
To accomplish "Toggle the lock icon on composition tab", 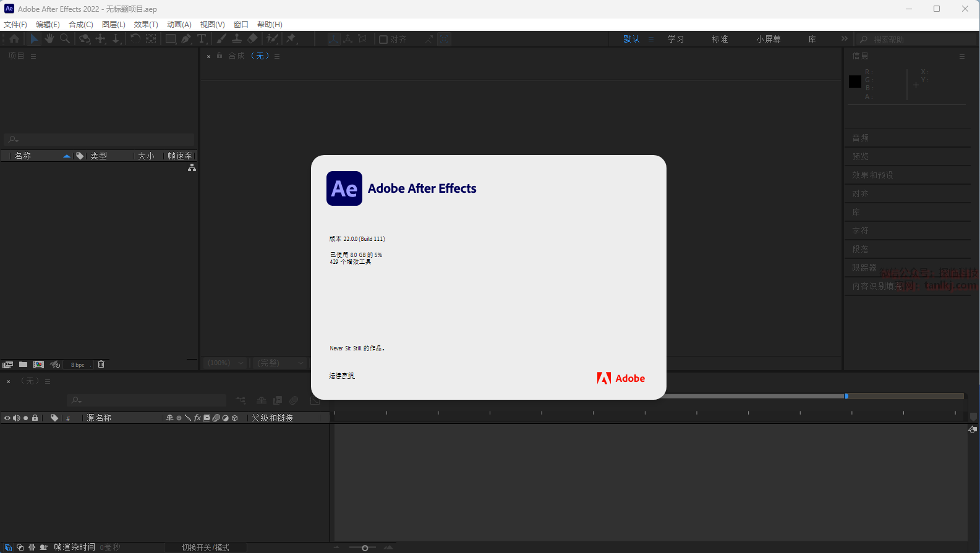I will pyautogui.click(x=219, y=56).
